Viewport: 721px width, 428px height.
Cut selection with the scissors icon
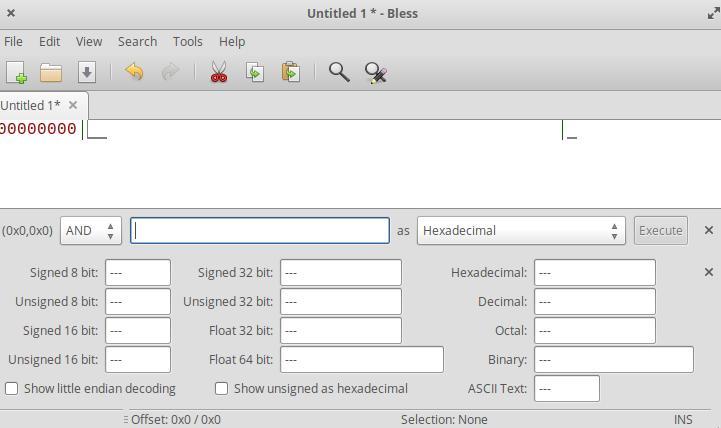(218, 72)
